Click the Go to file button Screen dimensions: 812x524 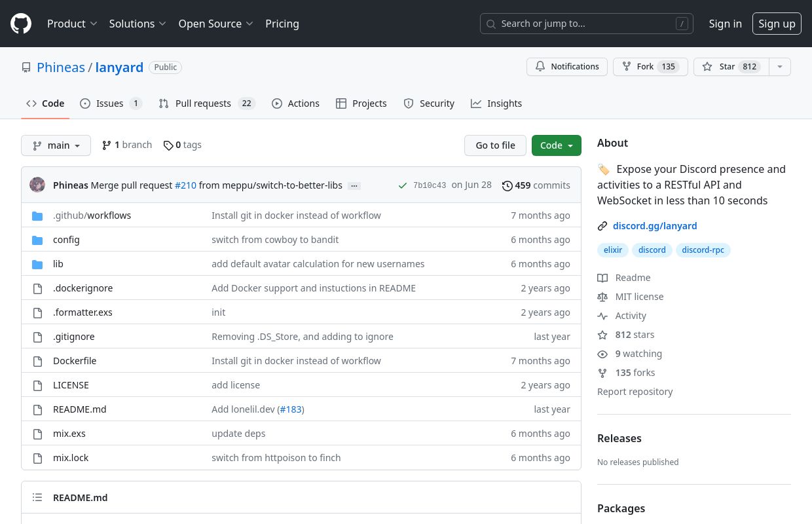495,145
